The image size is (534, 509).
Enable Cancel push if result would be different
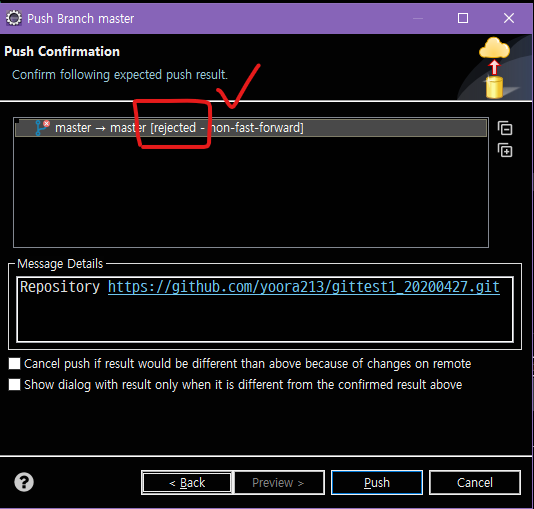[14, 364]
